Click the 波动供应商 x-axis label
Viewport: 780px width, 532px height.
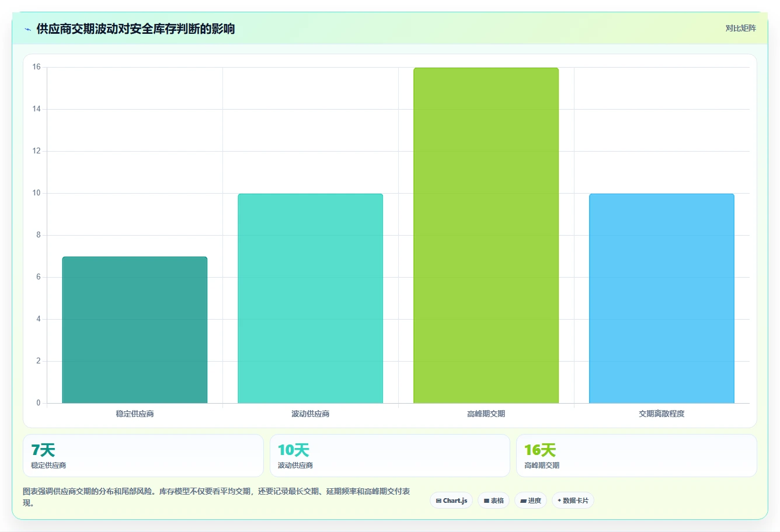(310, 414)
